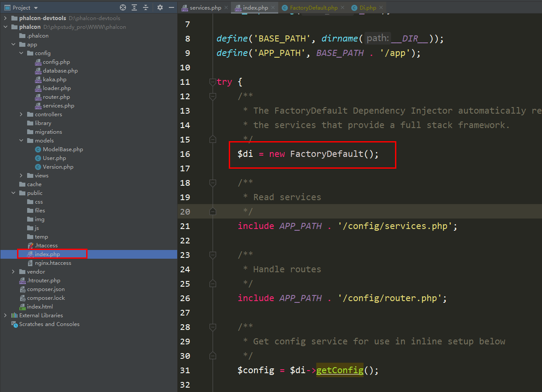Viewport: 542px width, 392px height.
Task: Switch to the index.php editor tab
Action: tap(255, 7)
